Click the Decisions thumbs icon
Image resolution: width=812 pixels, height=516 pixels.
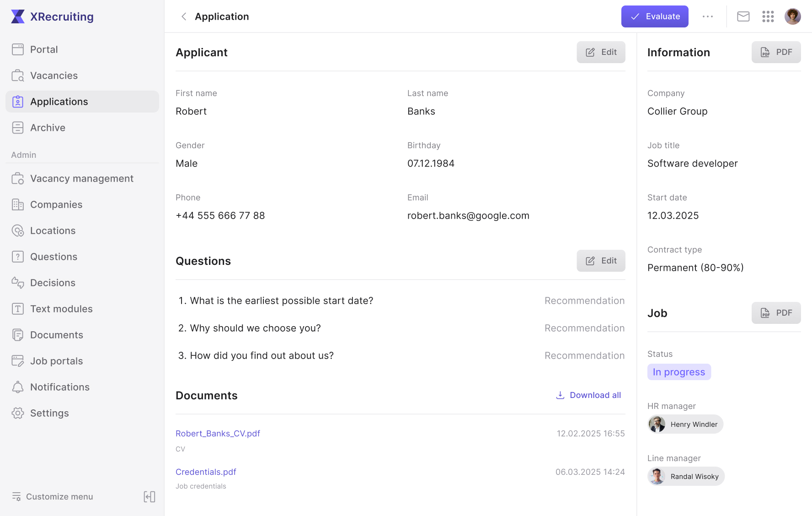click(18, 283)
